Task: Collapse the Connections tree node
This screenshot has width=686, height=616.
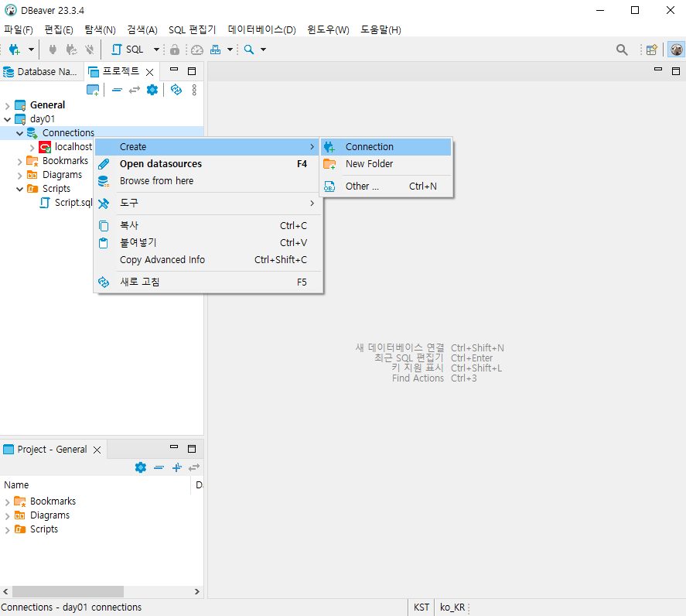Action: pos(19,133)
